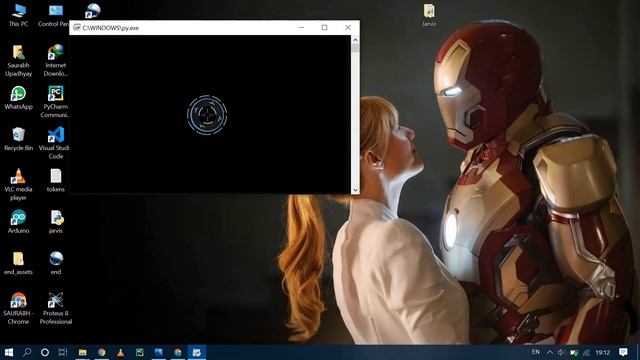Open Cortana from the taskbar
The image size is (640, 360).
(45, 352)
